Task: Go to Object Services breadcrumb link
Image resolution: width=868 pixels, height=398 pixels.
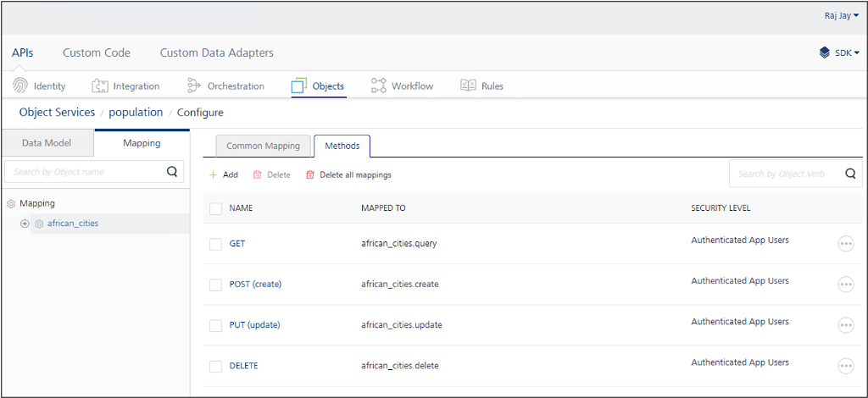Action: (57, 112)
